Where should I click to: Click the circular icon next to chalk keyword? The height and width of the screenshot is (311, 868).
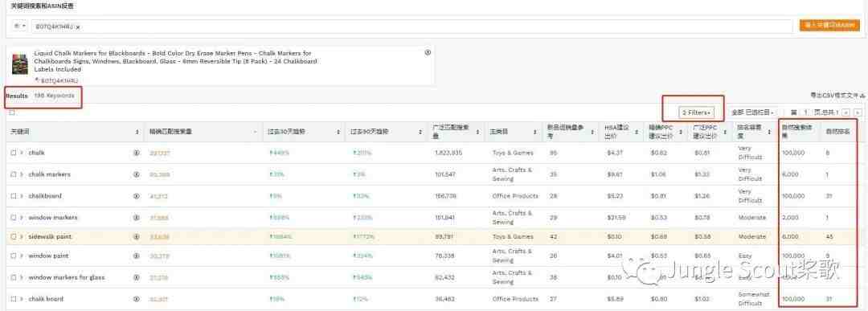(136, 153)
